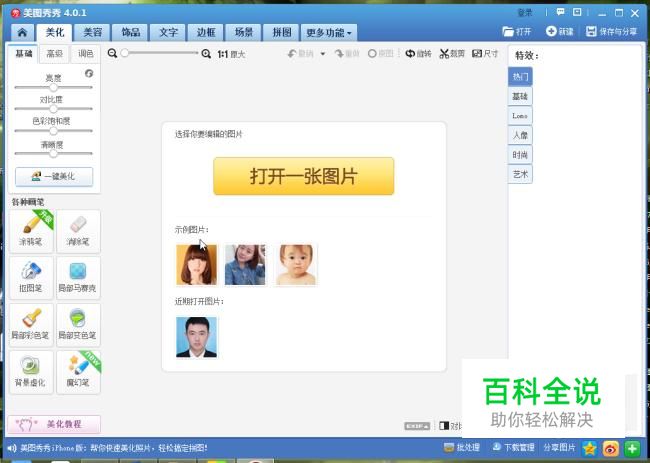Select the 调色 color tuning sub-tab

point(86,54)
